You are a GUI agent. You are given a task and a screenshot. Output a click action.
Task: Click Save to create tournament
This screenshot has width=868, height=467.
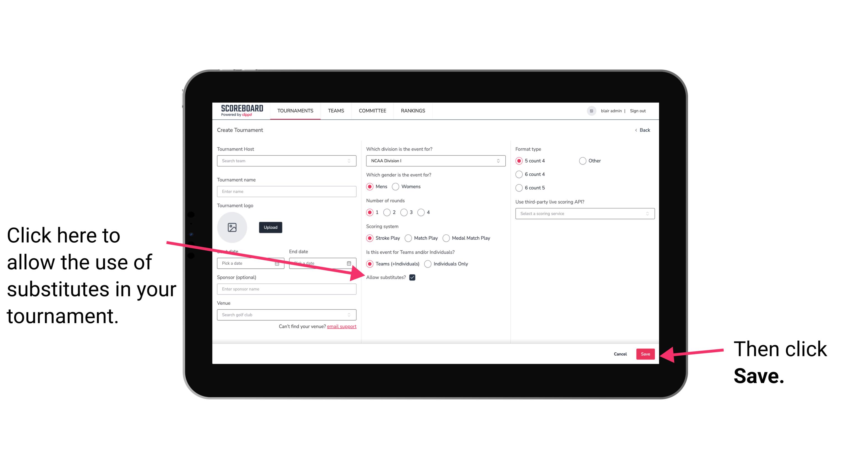click(645, 353)
